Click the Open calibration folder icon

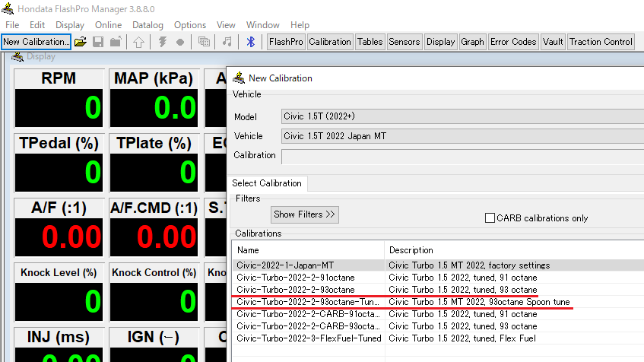click(x=81, y=42)
